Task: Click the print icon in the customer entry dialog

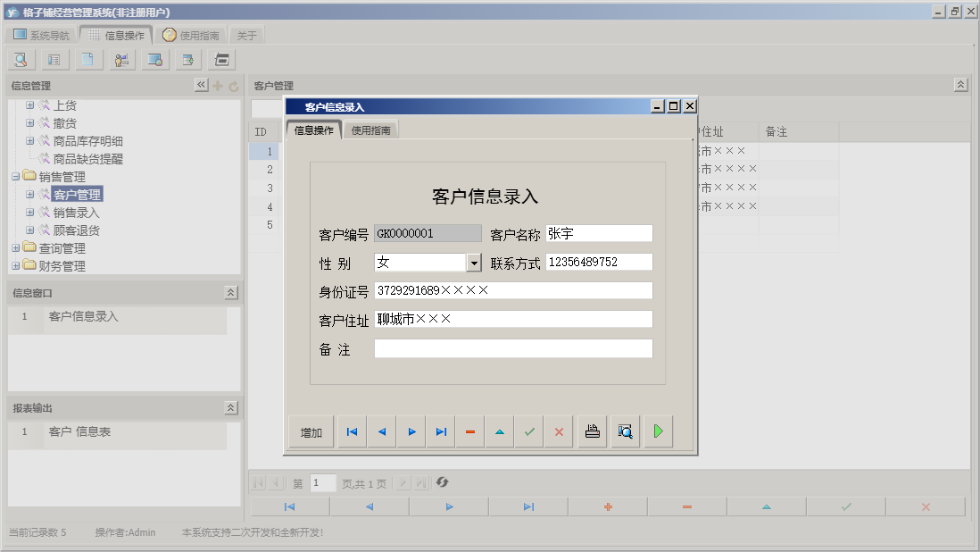Action: pos(592,431)
